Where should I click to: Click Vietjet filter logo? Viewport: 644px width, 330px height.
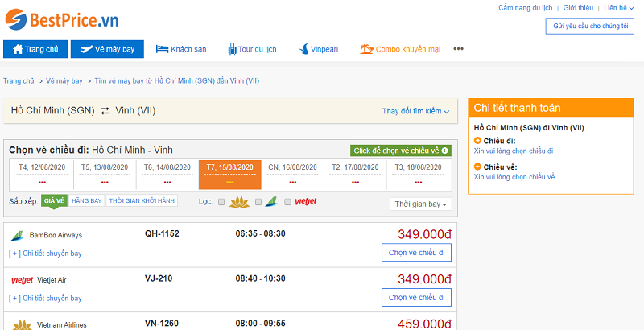(306, 201)
